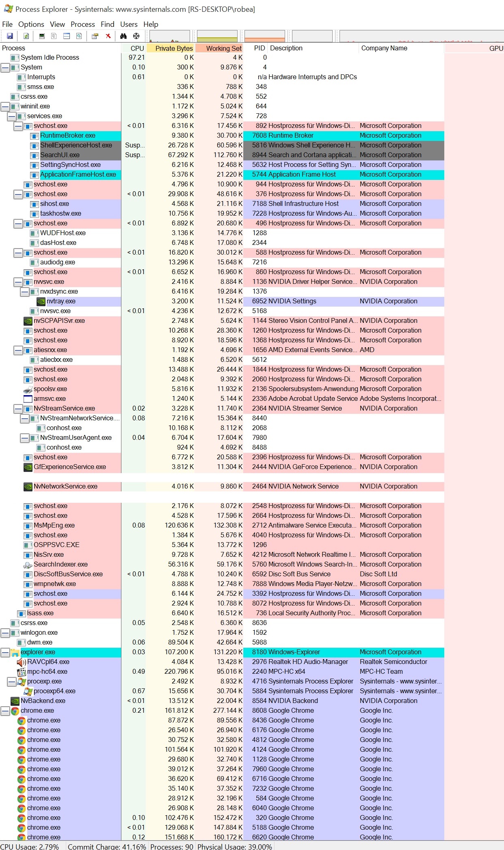Select the SearchUI.exe suspended process row
Screen dimensions: 504x850
point(222,155)
